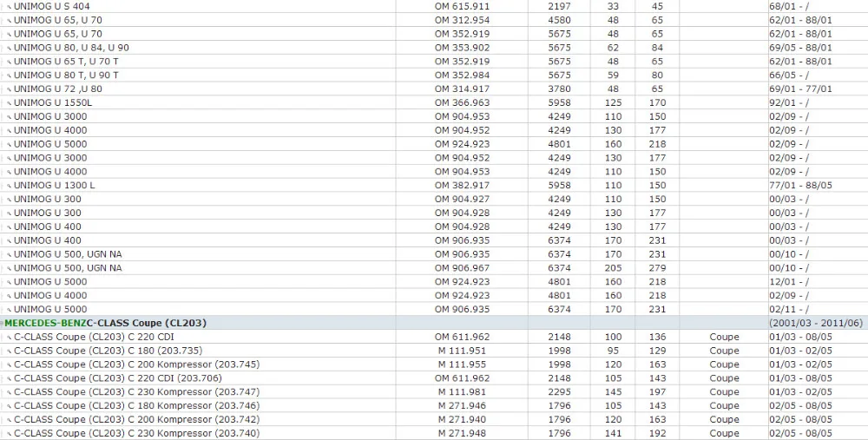Click the arrow icon beside UNIMOG U 80, U 84, U 90
The height and width of the screenshot is (440, 868).
(x=9, y=49)
